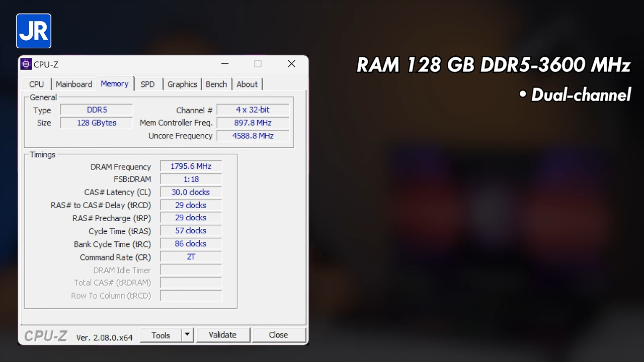Click the 2T command rate value
The height and width of the screenshot is (362, 644).
(x=191, y=257)
